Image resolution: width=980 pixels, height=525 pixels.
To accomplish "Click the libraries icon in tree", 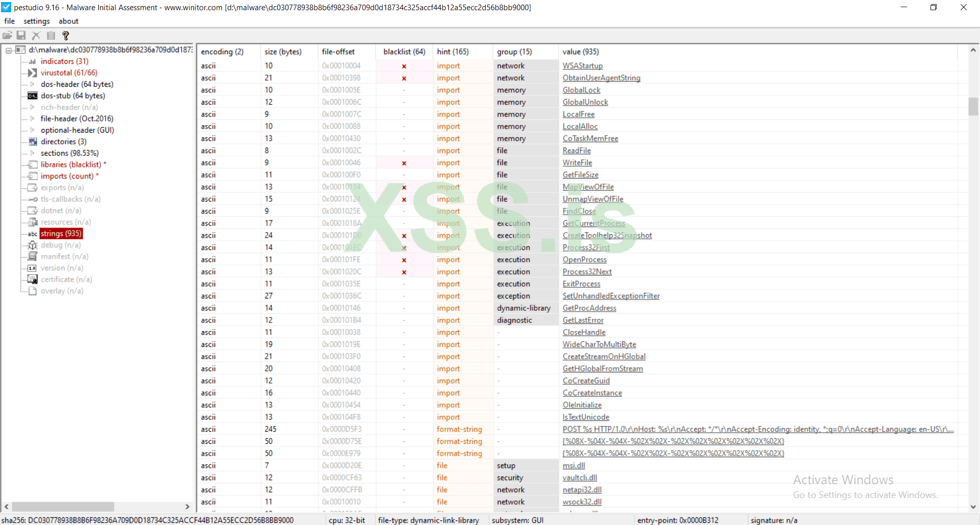I will 33,165.
